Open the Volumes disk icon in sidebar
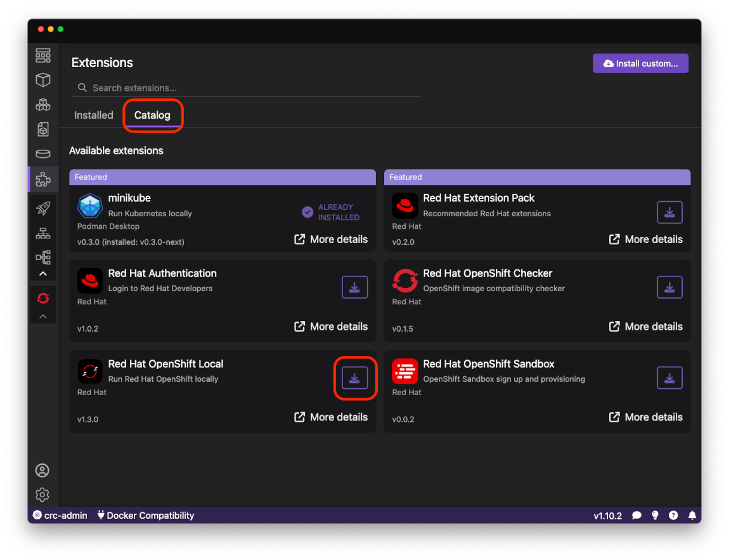The image size is (729, 560). coord(43,154)
